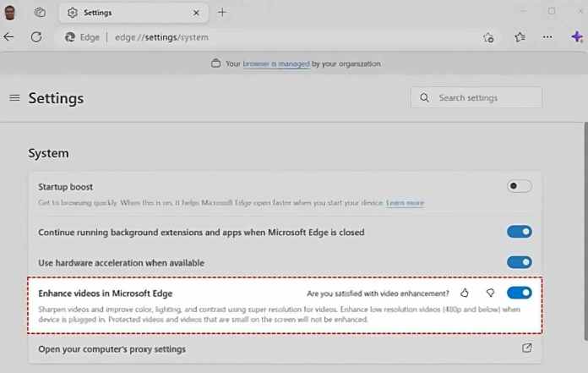
Task: Give thumbs up for video enhancement
Action: (465, 293)
